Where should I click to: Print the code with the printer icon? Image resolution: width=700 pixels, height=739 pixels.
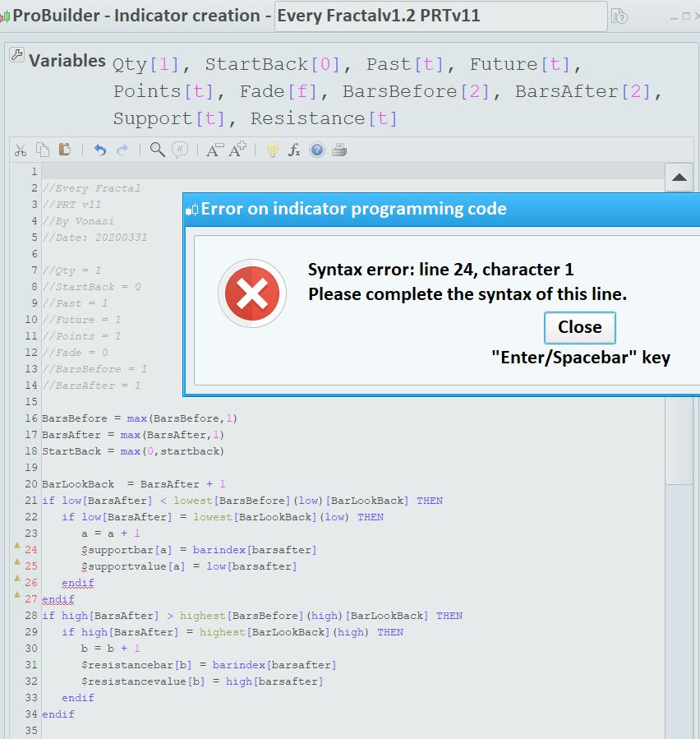tap(339, 150)
